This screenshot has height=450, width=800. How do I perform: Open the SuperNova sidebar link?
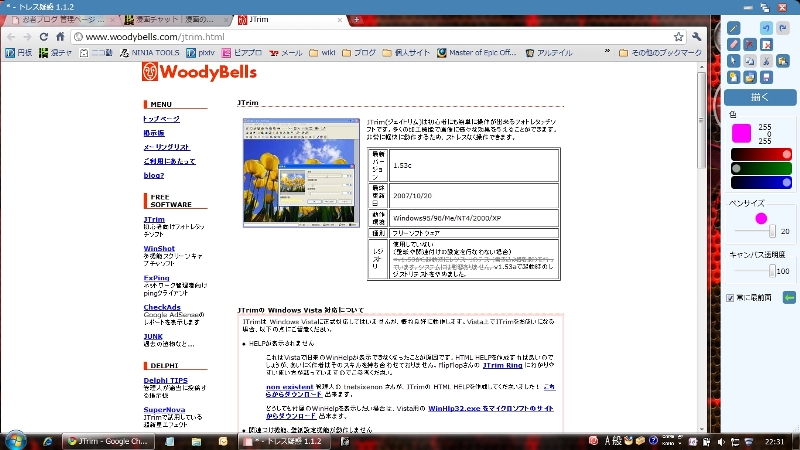point(164,410)
